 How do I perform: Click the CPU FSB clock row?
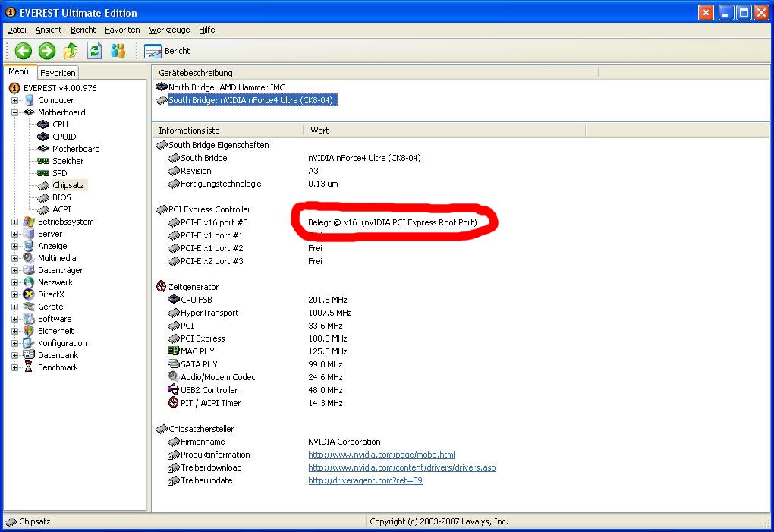[x=256, y=300]
